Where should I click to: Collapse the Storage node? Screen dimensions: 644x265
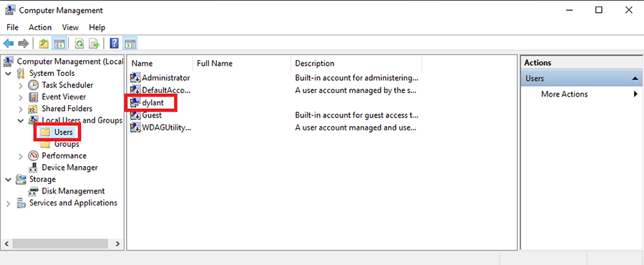[9, 180]
